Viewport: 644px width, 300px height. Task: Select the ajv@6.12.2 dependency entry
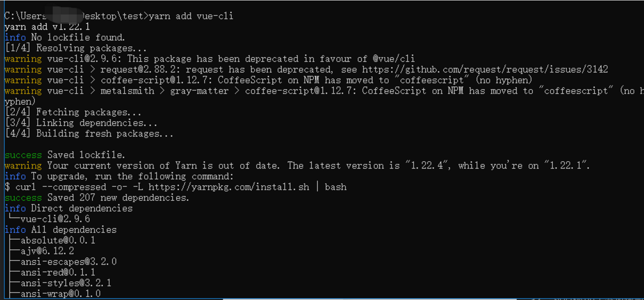(x=47, y=251)
